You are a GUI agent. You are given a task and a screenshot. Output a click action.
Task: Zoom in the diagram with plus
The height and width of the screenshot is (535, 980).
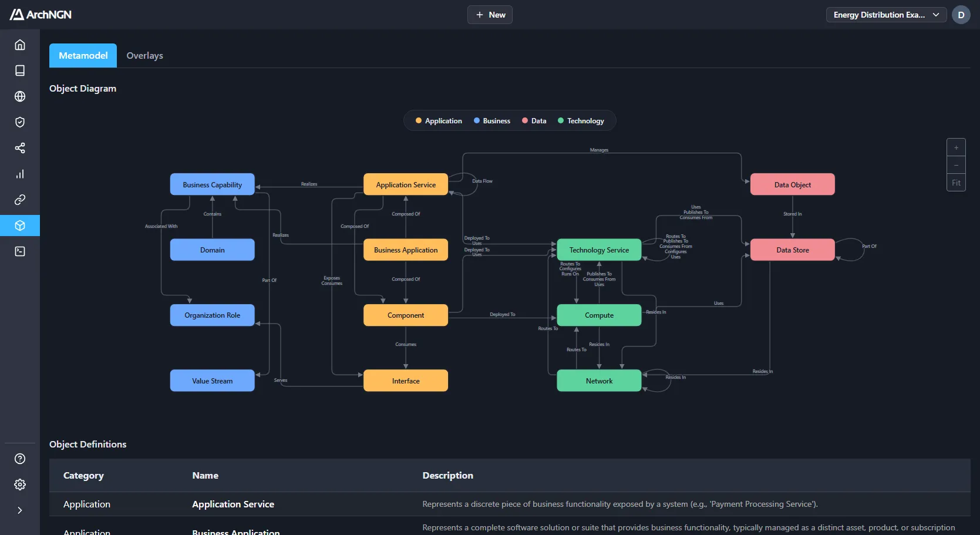956,147
